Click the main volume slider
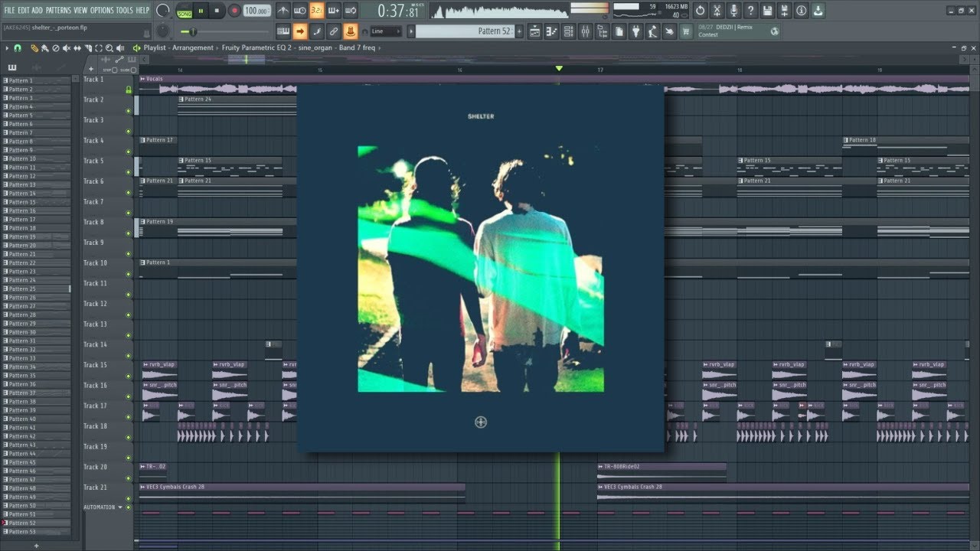Viewport: 980px width, 551px height. 224,31
